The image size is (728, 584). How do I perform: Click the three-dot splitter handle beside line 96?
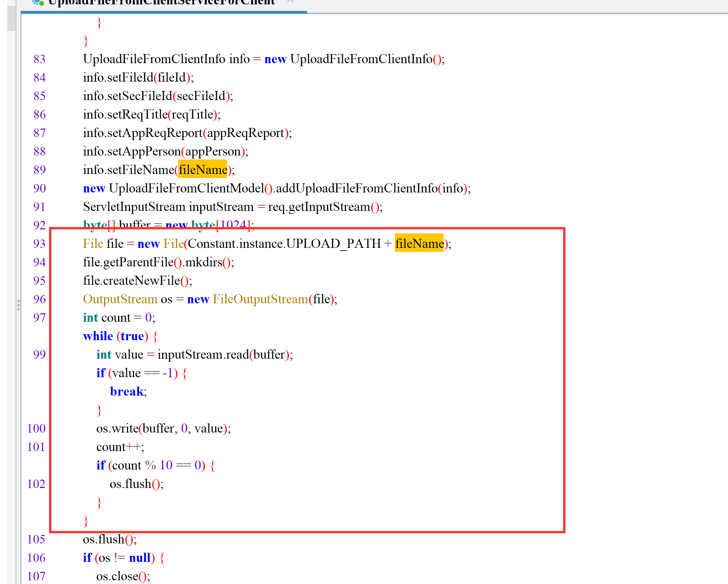pos(18,305)
